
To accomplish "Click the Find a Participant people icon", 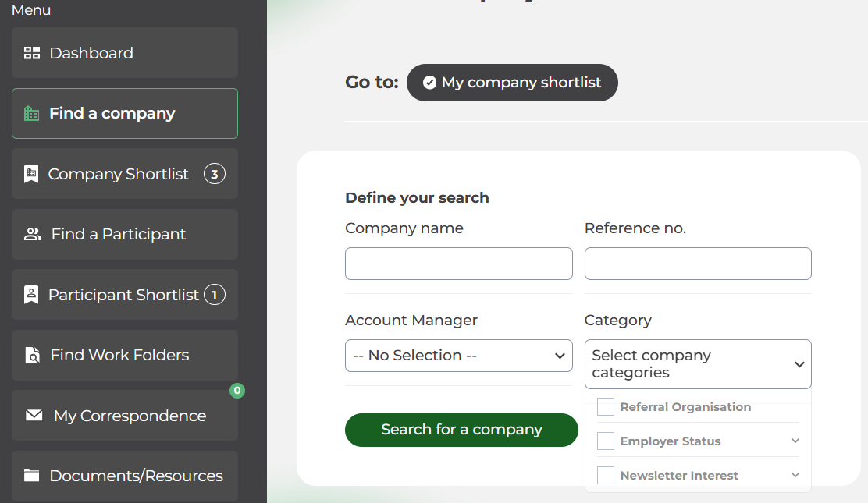I will pyautogui.click(x=33, y=234).
